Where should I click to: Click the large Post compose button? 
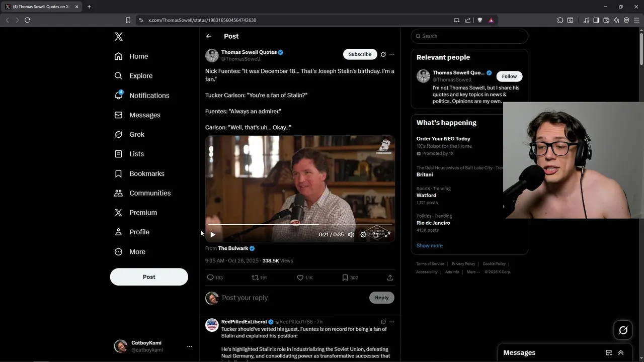149,277
